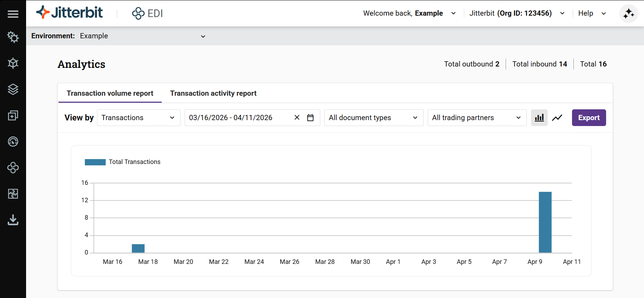Open the AI sparkle assistant button
This screenshot has height=298, width=644.
628,14
